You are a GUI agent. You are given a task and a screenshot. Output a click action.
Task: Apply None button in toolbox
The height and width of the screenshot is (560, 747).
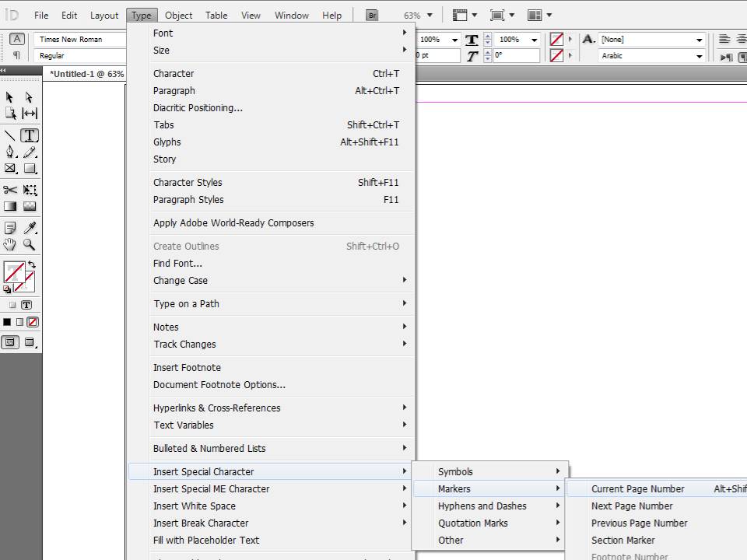(33, 322)
